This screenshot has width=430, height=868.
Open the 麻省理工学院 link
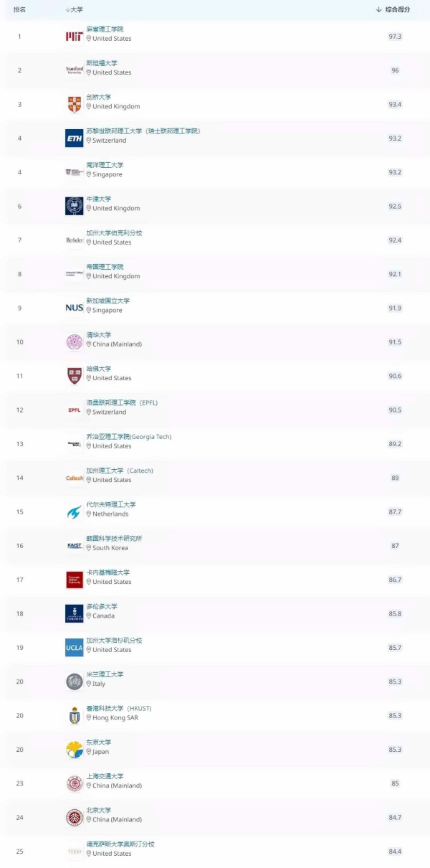pyautogui.click(x=105, y=29)
